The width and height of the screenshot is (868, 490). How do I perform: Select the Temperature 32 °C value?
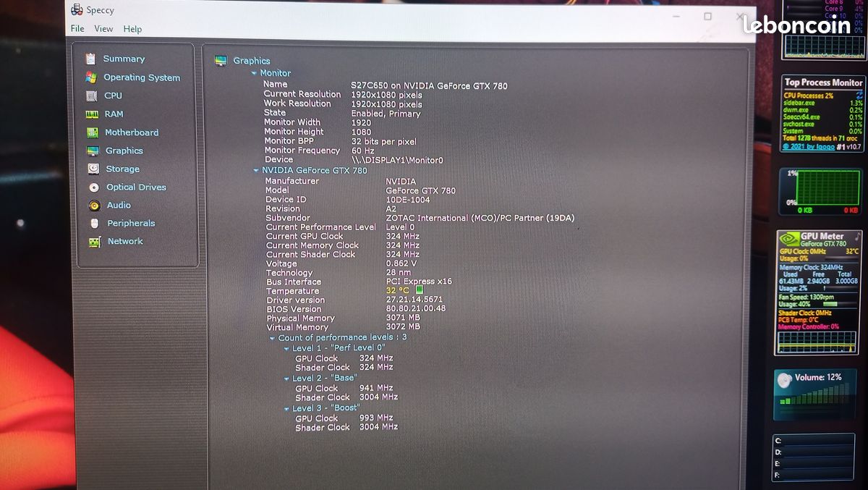point(397,290)
